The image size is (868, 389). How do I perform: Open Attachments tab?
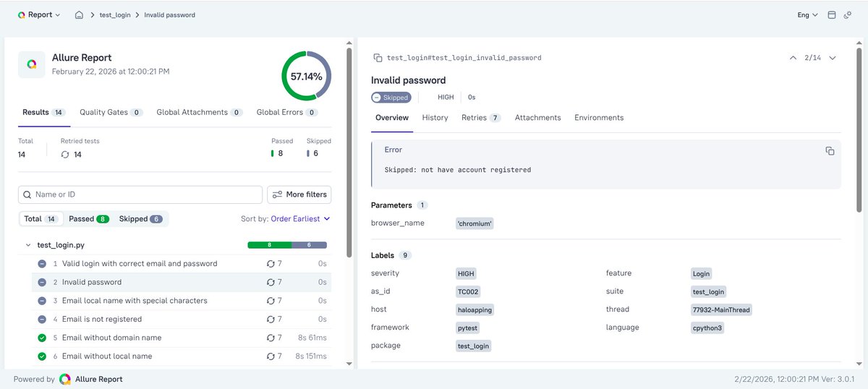coord(537,117)
